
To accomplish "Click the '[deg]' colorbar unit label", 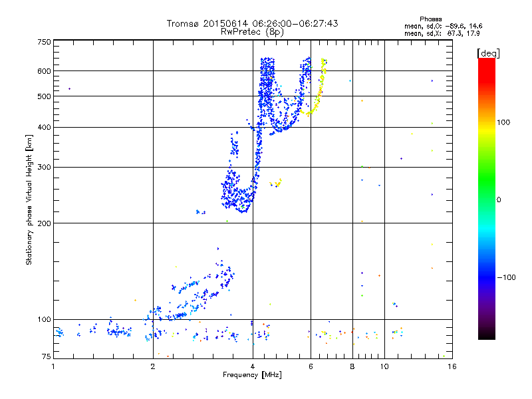I will click(x=488, y=53).
